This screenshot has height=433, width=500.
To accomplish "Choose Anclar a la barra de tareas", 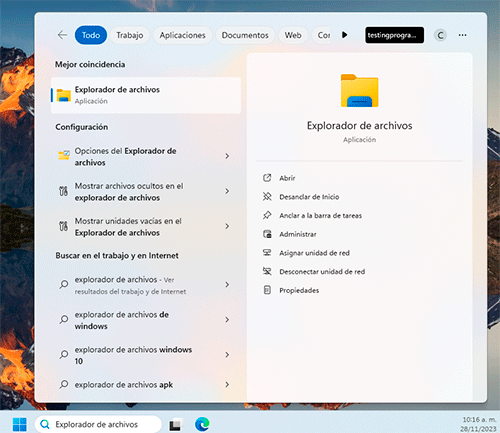I will pyautogui.click(x=321, y=216).
